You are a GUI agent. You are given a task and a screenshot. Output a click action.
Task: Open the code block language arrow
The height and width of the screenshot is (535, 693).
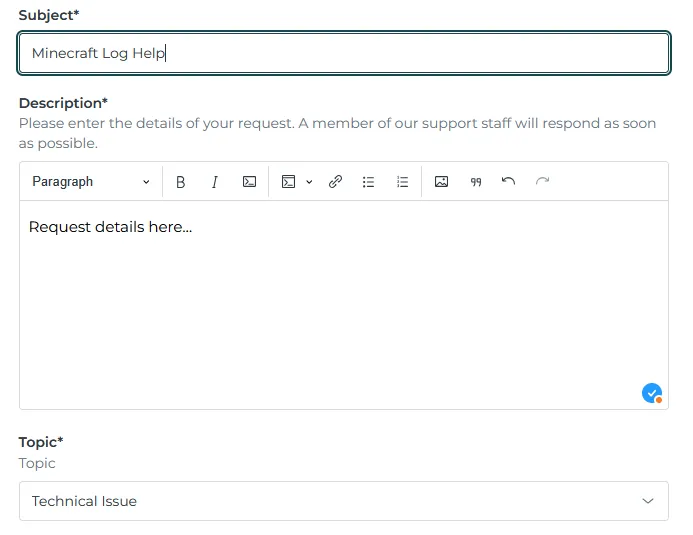coord(309,182)
